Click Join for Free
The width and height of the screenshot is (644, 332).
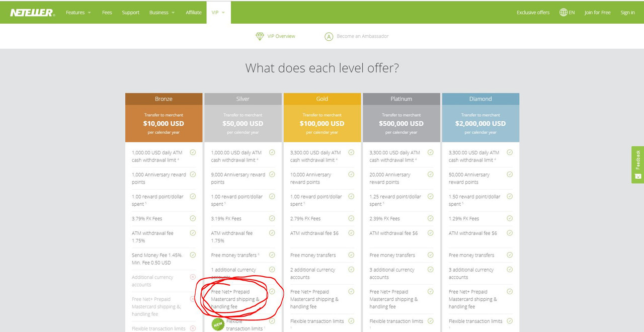coord(597,13)
